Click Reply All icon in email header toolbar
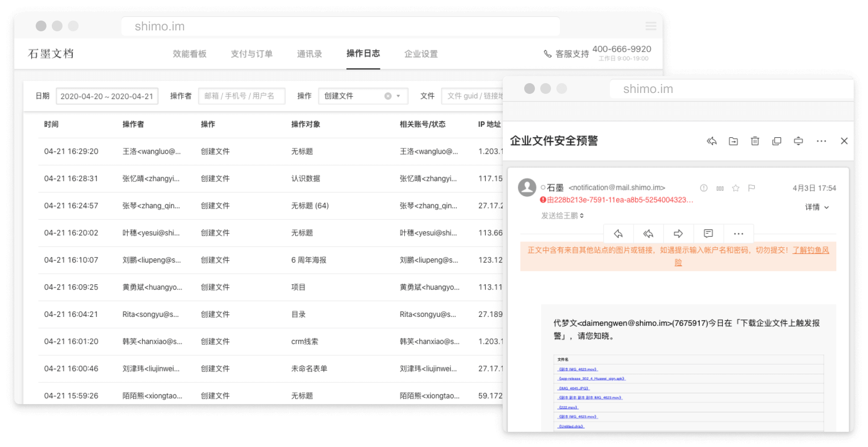The width and height of the screenshot is (868, 447). pyautogui.click(x=712, y=141)
